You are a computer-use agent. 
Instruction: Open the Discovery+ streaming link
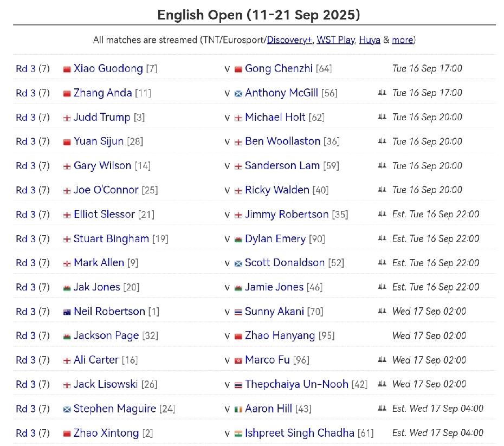pos(289,40)
